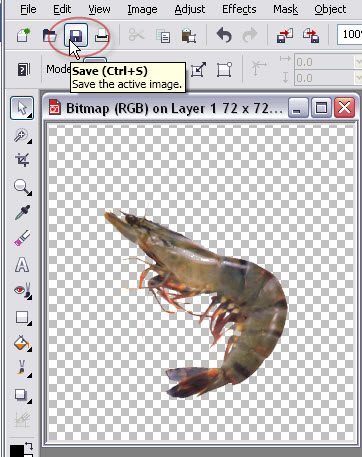Open the View menu

tap(99, 9)
